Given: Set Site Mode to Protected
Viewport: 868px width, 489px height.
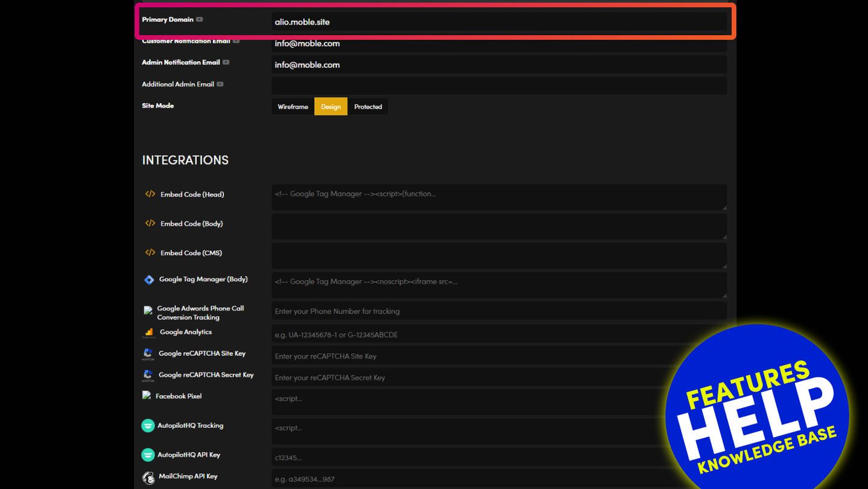Looking at the screenshot, I should [368, 107].
